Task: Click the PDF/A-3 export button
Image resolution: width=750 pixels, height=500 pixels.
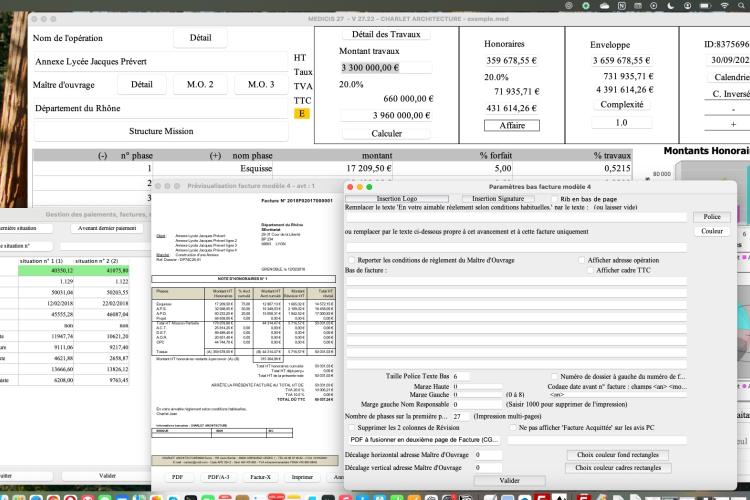Action: pos(219,477)
